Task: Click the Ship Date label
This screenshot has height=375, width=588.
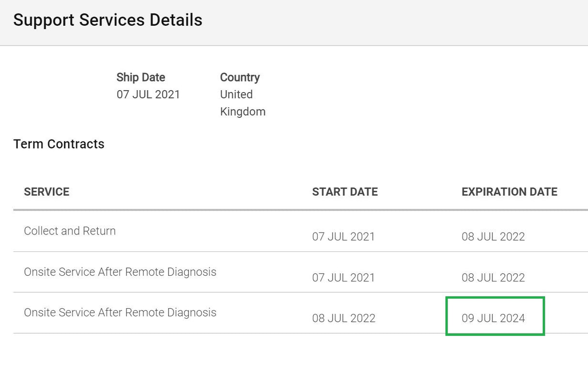Action: pyautogui.click(x=140, y=78)
